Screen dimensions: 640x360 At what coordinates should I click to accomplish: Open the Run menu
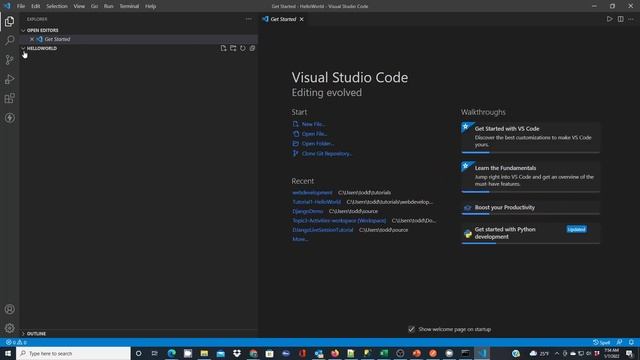(x=109, y=6)
